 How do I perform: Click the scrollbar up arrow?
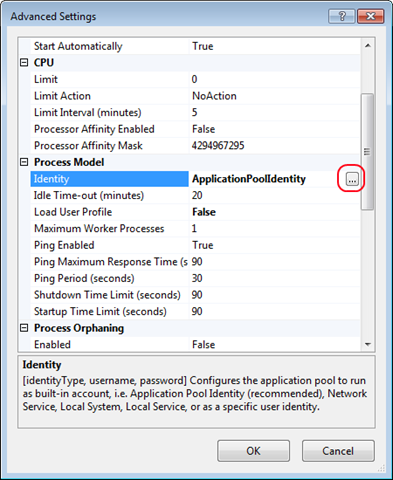368,45
